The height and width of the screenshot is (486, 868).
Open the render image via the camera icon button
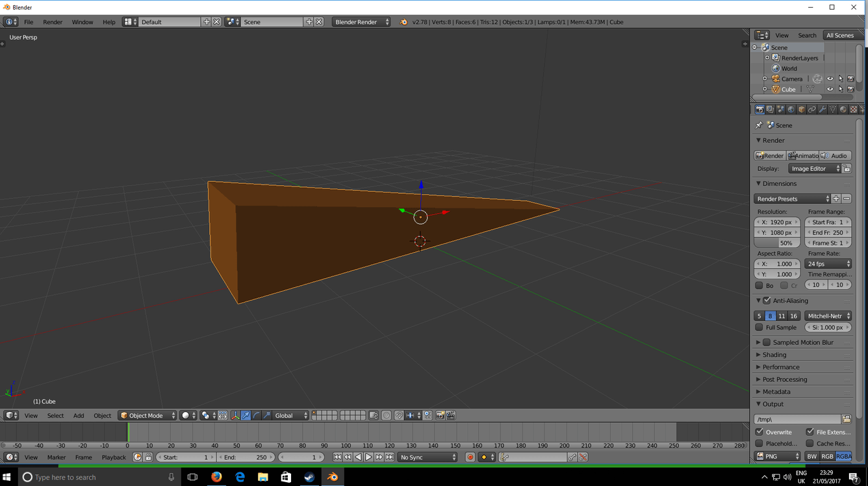[x=769, y=155]
